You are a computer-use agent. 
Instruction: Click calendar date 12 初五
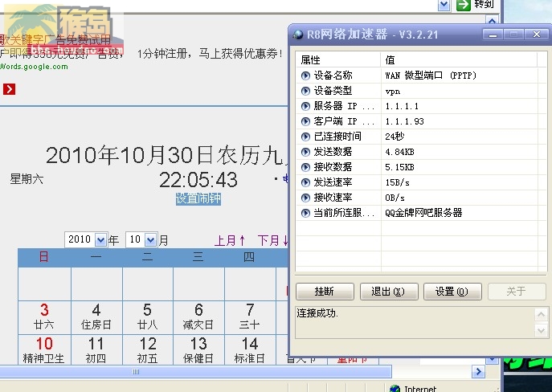pyautogui.click(x=148, y=350)
